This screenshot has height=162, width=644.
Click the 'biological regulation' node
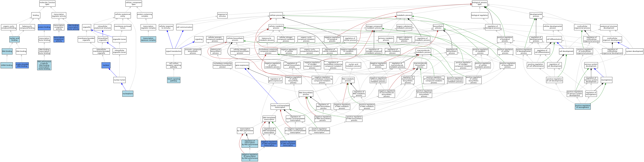point(479,15)
